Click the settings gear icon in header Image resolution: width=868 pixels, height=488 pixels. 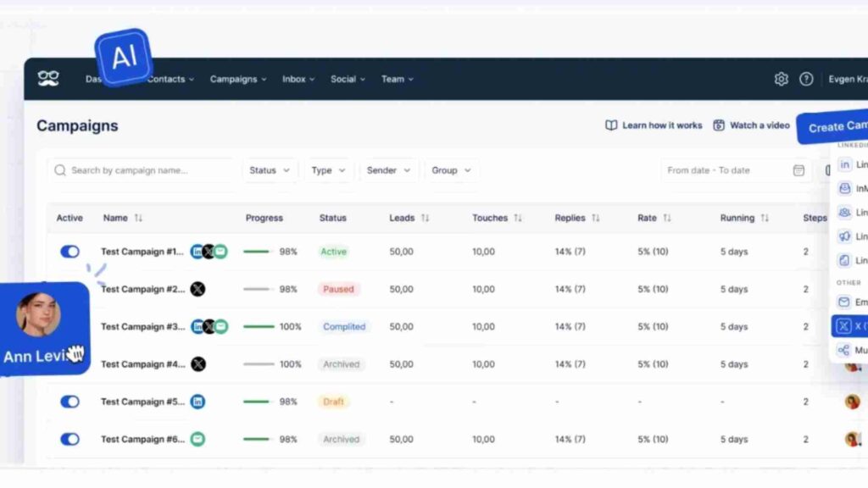(781, 79)
